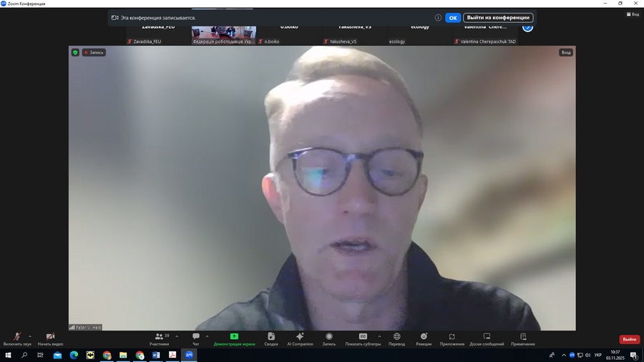Open the Перевод interpretation menu

click(x=396, y=338)
